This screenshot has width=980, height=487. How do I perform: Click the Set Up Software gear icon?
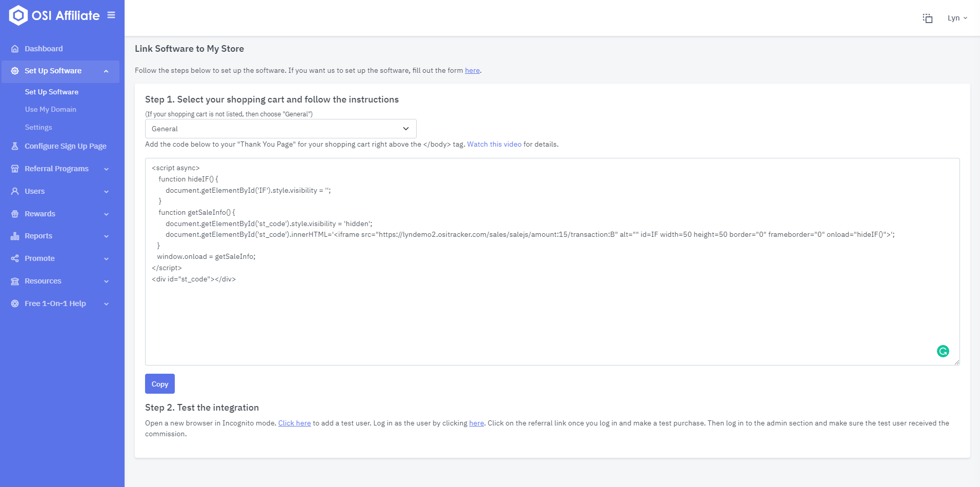point(15,71)
